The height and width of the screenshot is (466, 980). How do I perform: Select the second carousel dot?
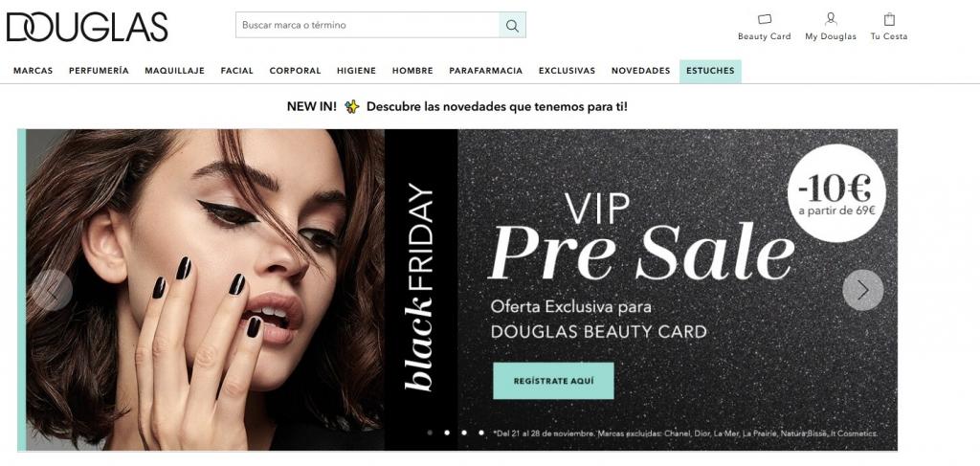point(446,433)
